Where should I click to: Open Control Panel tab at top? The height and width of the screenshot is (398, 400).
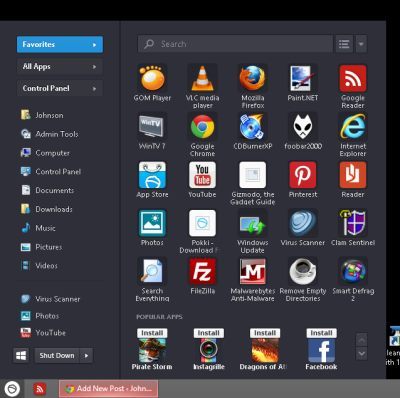click(x=60, y=88)
